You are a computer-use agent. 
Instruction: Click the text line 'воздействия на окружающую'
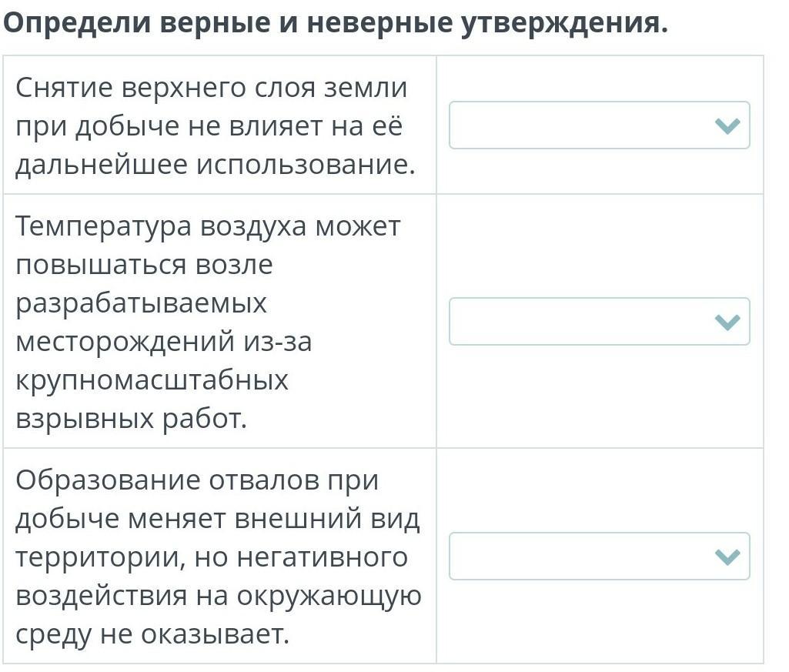[218, 596]
